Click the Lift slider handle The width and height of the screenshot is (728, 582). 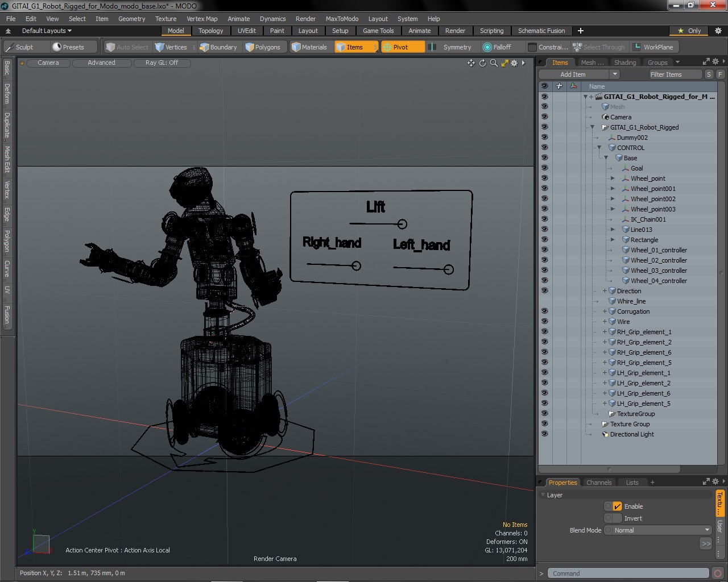[x=402, y=224]
